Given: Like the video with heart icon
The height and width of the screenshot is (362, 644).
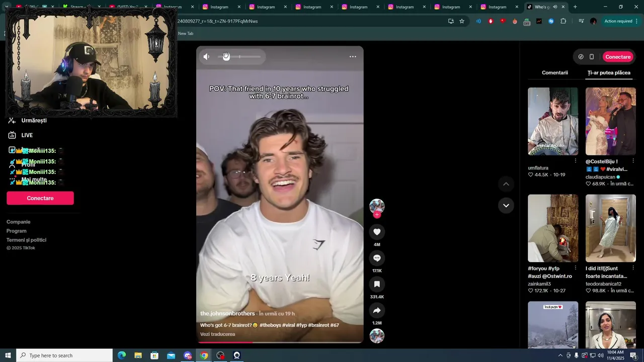Looking at the screenshot, I should click(x=377, y=231).
